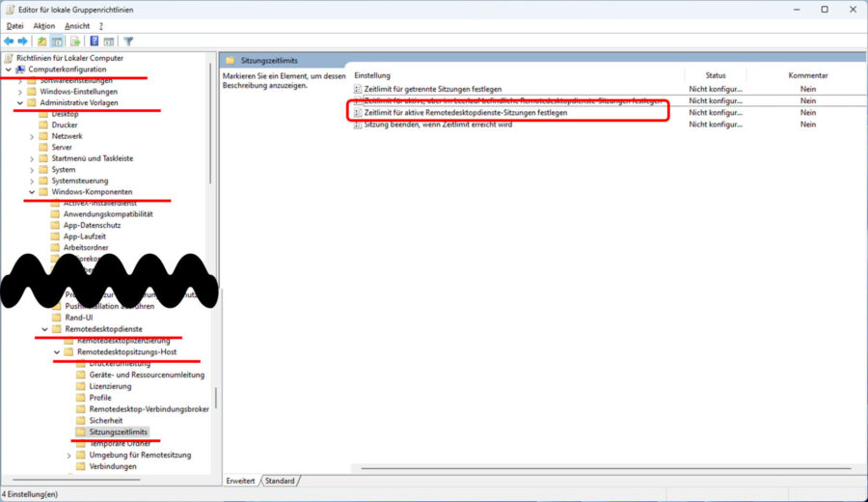This screenshot has width=868, height=502.
Task: Collapse the Administrative Vorlagen node
Action: click(x=20, y=103)
